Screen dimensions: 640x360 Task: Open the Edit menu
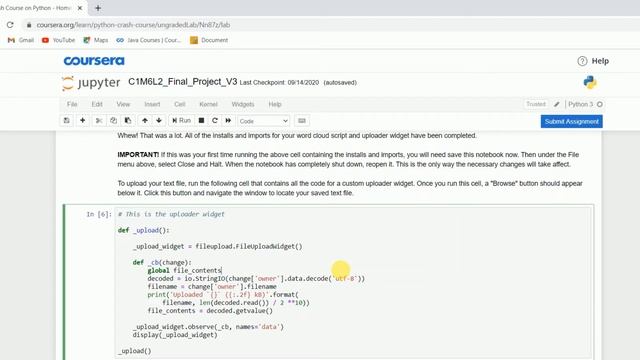(97, 104)
